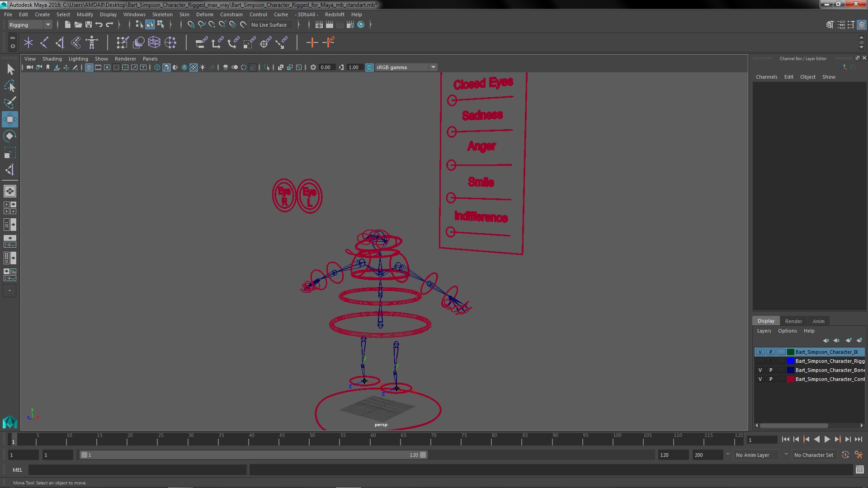868x488 pixels.
Task: Expand the shelf tab menu arrow
Action: click(12, 38)
